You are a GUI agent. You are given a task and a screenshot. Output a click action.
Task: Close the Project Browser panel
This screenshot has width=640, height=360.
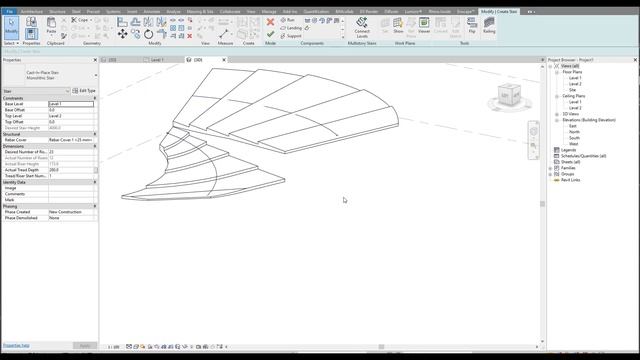pyautogui.click(x=635, y=60)
